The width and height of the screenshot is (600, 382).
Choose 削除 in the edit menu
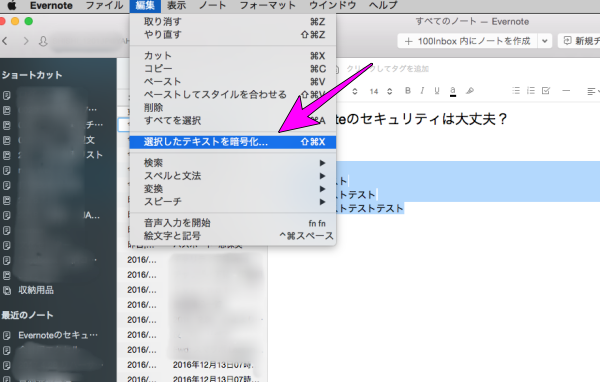click(233, 108)
